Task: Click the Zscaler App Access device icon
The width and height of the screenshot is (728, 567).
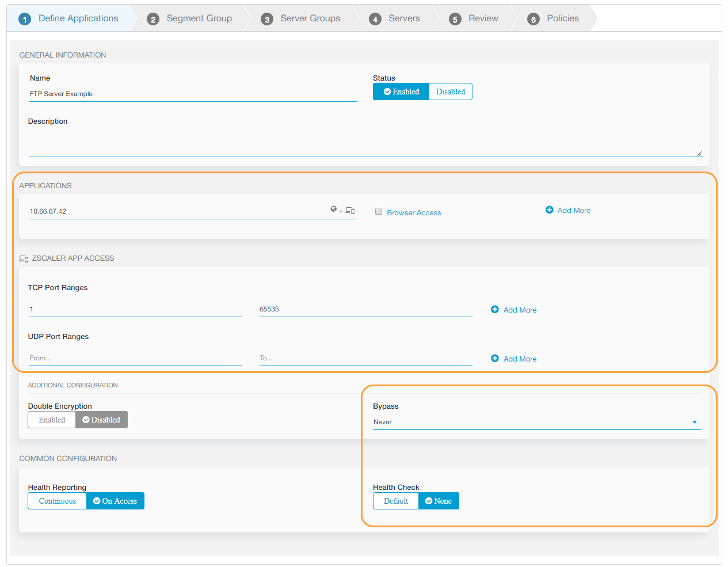Action: (x=24, y=258)
